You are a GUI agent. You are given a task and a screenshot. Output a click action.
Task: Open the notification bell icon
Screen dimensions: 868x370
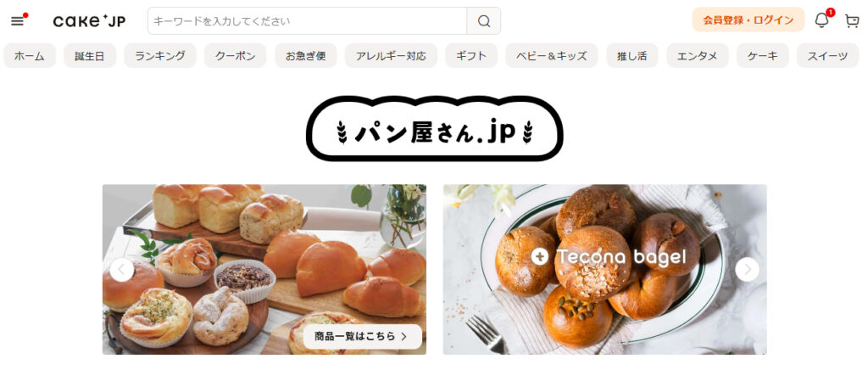[822, 20]
